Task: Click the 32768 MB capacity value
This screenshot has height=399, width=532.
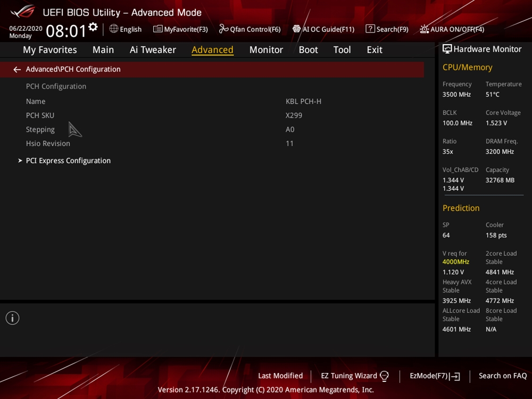Action: point(500,180)
